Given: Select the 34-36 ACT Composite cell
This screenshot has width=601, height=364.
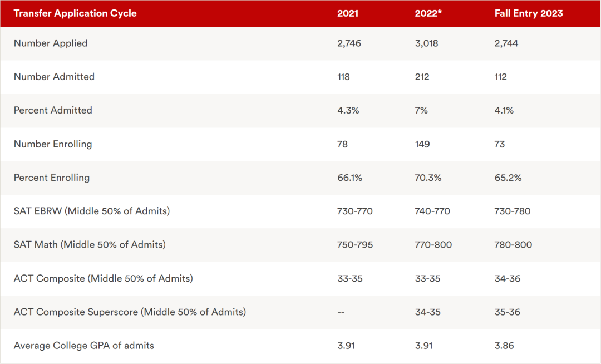Looking at the screenshot, I should pos(508,278).
